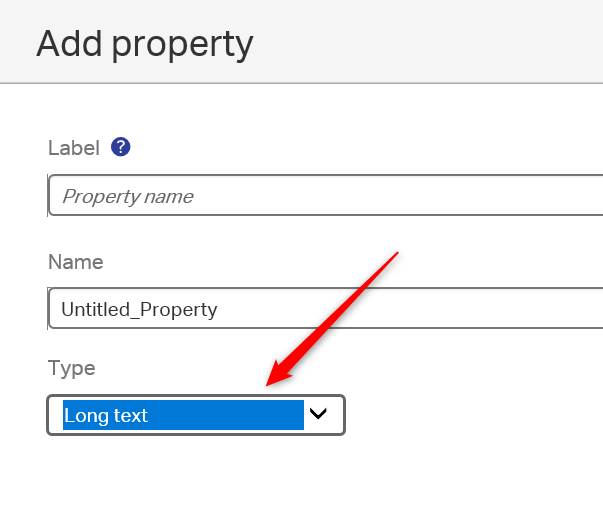Click the divider line under the header
This screenshot has width=603, height=526.
pos(300,83)
